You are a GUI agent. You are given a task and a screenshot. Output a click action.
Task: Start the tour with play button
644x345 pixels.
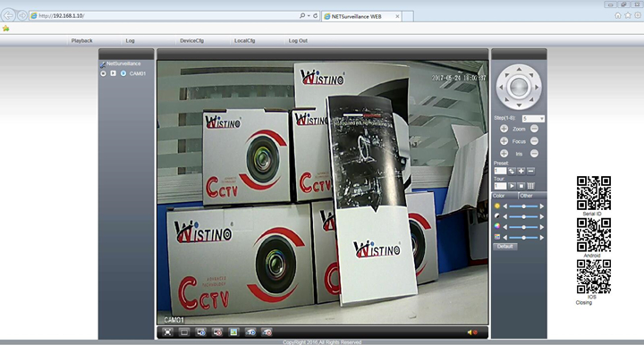[512, 186]
